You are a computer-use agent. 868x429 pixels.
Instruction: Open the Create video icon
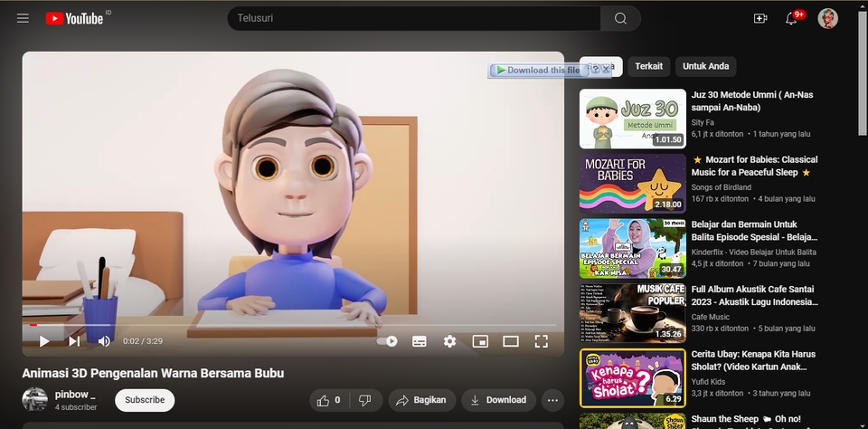760,18
